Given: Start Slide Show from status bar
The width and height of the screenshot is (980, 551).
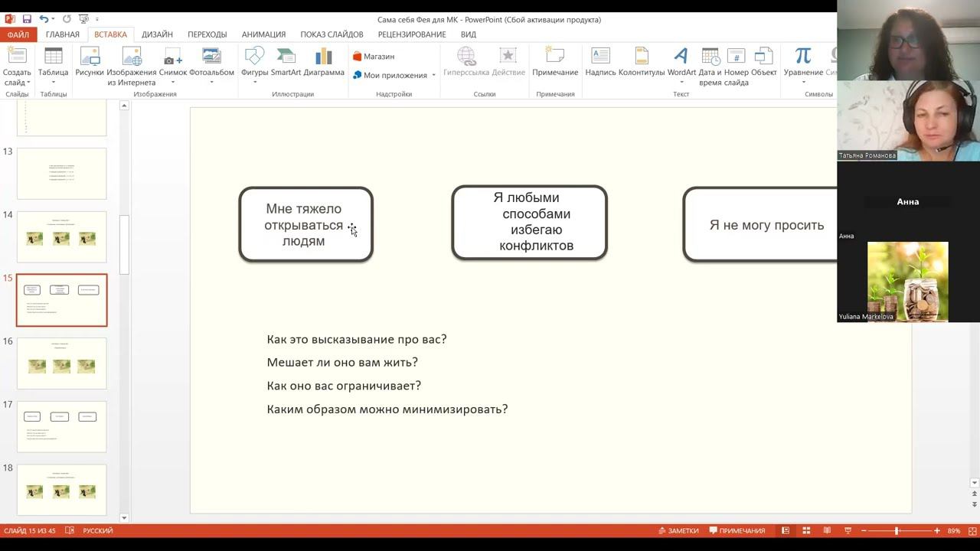Looking at the screenshot, I should point(848,530).
